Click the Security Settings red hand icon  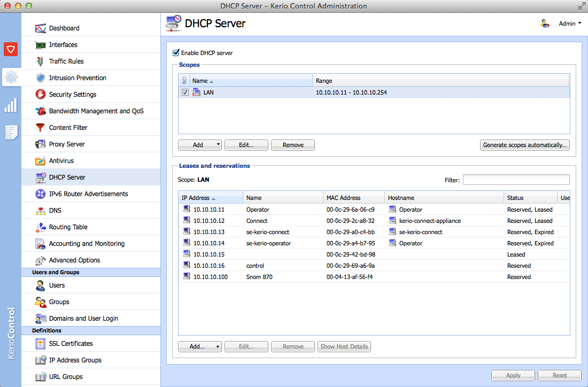click(41, 95)
